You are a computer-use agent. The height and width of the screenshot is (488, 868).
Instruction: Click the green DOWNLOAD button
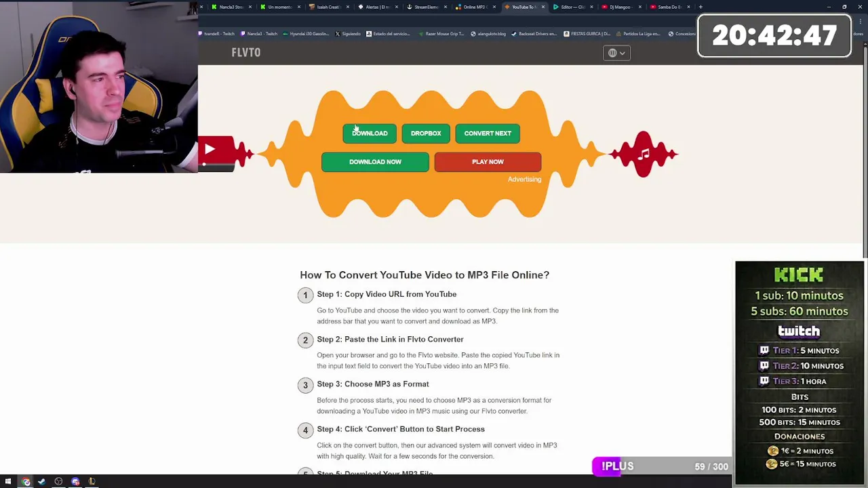pos(370,134)
